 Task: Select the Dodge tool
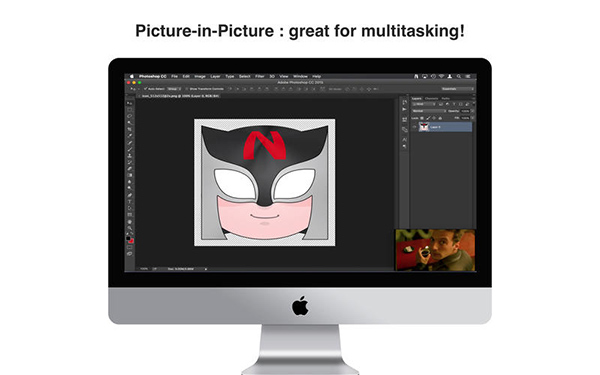(129, 188)
